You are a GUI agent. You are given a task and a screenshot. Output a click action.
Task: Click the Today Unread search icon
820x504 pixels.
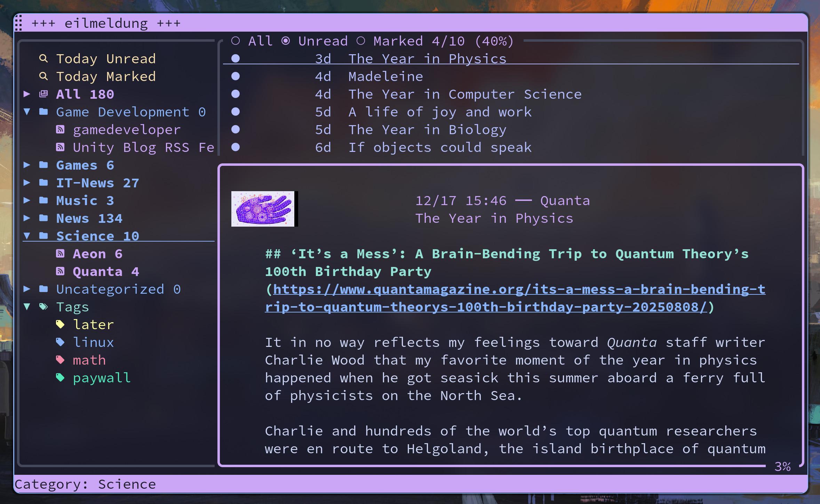click(43, 58)
